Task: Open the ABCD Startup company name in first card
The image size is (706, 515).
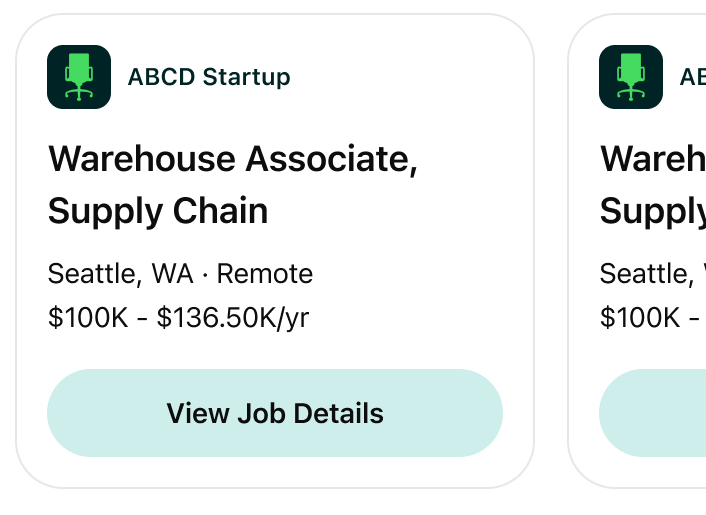Action: (209, 77)
